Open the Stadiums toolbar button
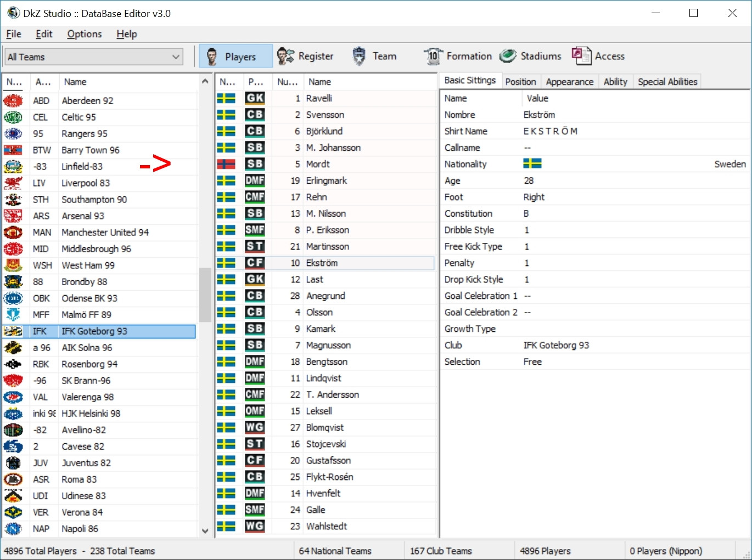This screenshot has height=560, width=752. point(530,56)
